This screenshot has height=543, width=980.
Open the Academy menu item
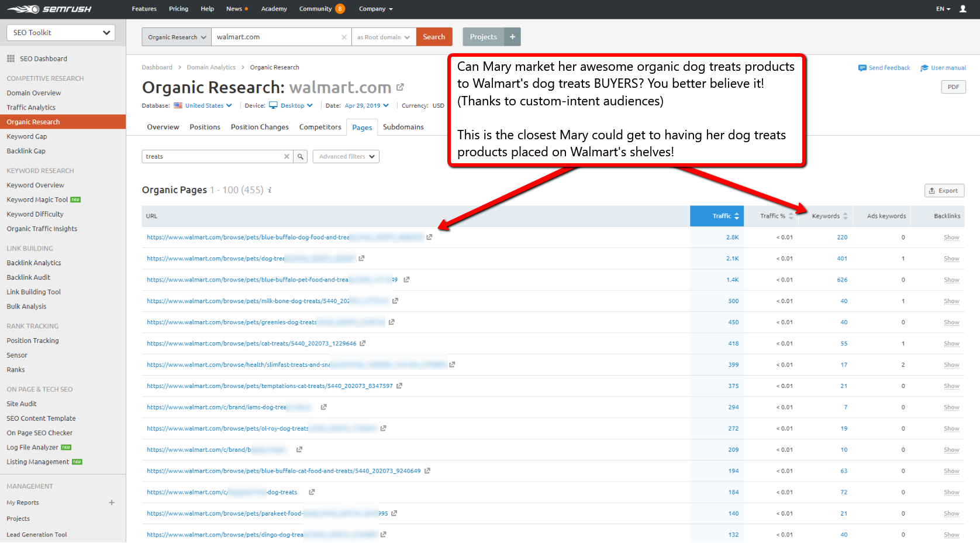click(274, 9)
